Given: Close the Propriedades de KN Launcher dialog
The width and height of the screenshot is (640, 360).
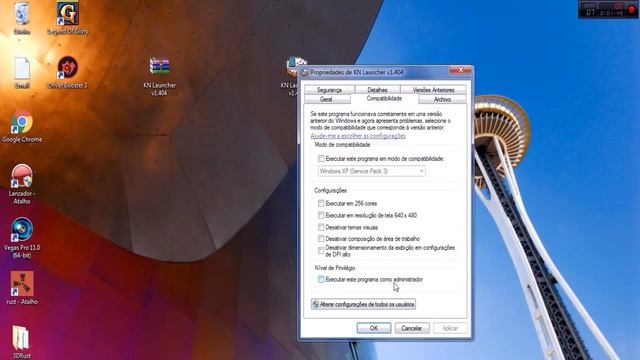Looking at the screenshot, I should click(460, 70).
